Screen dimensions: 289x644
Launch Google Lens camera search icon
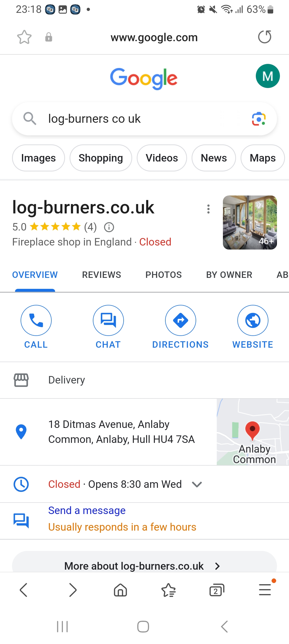click(259, 119)
